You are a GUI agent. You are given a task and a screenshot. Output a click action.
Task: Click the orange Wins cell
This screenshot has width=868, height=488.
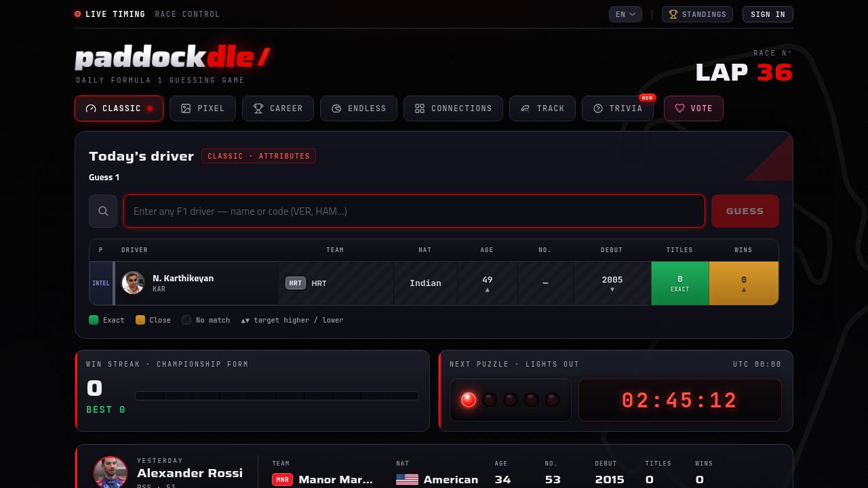tap(744, 283)
